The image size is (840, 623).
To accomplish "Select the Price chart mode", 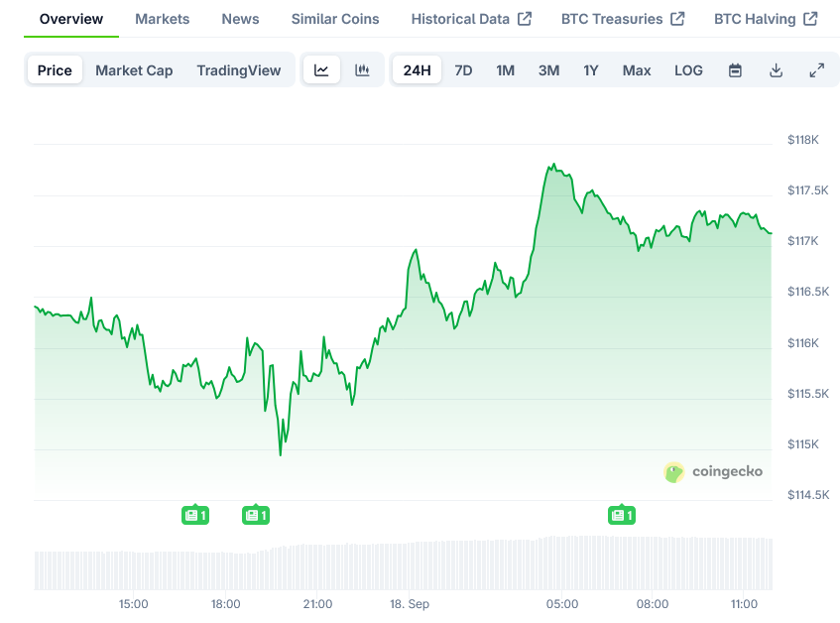I will [x=55, y=70].
